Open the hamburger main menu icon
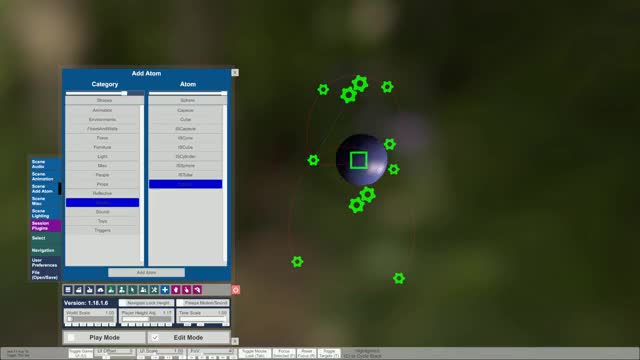The width and height of the screenshot is (640, 360). (68, 290)
